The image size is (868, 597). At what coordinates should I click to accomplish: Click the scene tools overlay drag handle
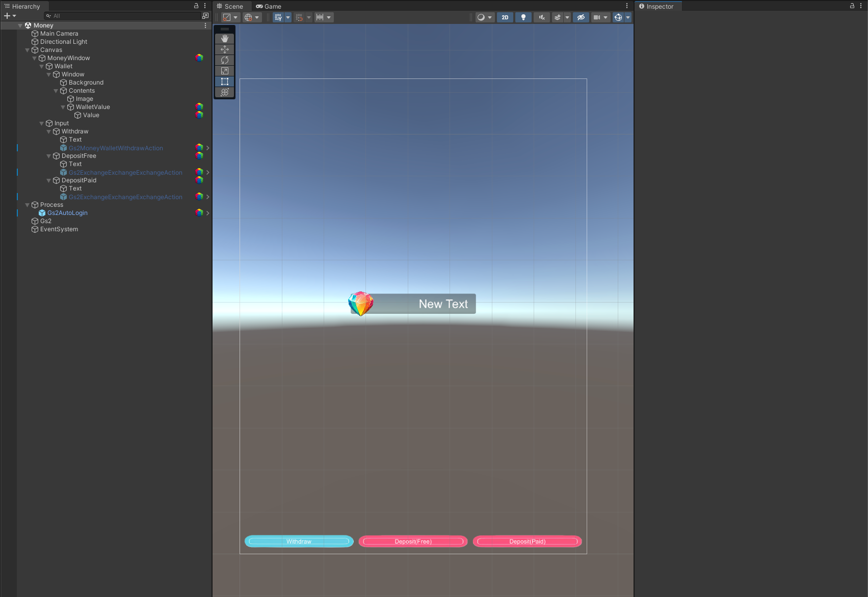[225, 29]
